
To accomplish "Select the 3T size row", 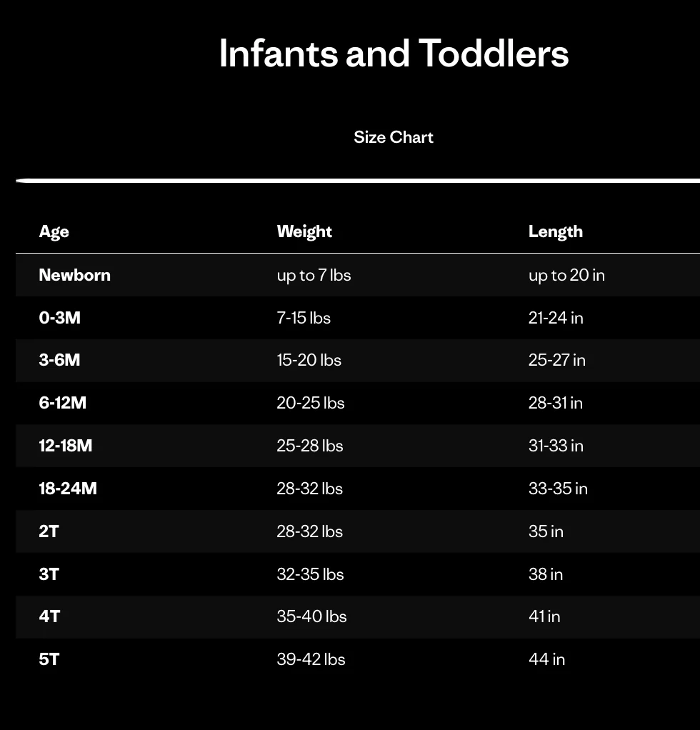I will click(49, 574).
